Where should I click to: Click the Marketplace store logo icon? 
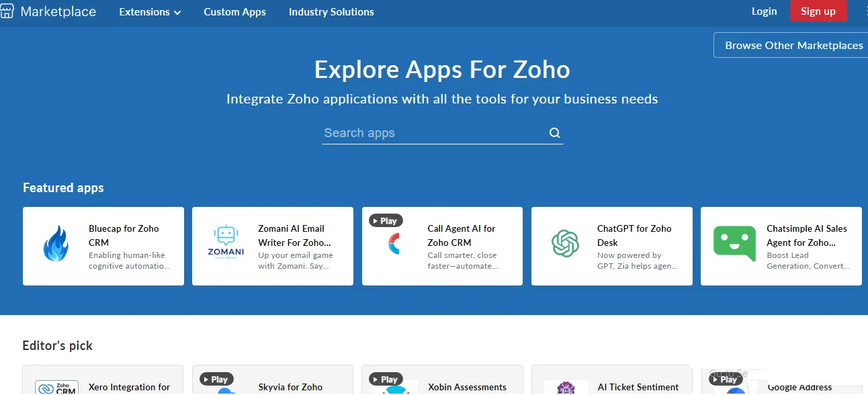[x=7, y=11]
